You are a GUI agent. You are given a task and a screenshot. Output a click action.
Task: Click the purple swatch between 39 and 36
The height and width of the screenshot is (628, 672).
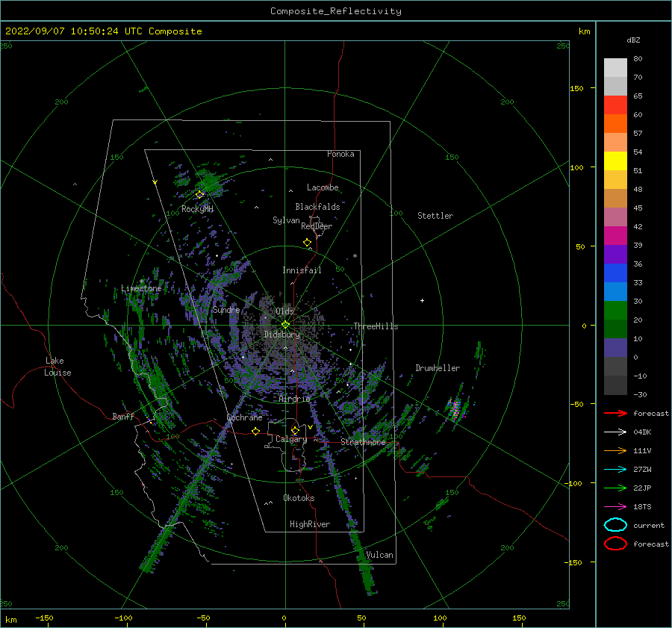[x=615, y=254]
